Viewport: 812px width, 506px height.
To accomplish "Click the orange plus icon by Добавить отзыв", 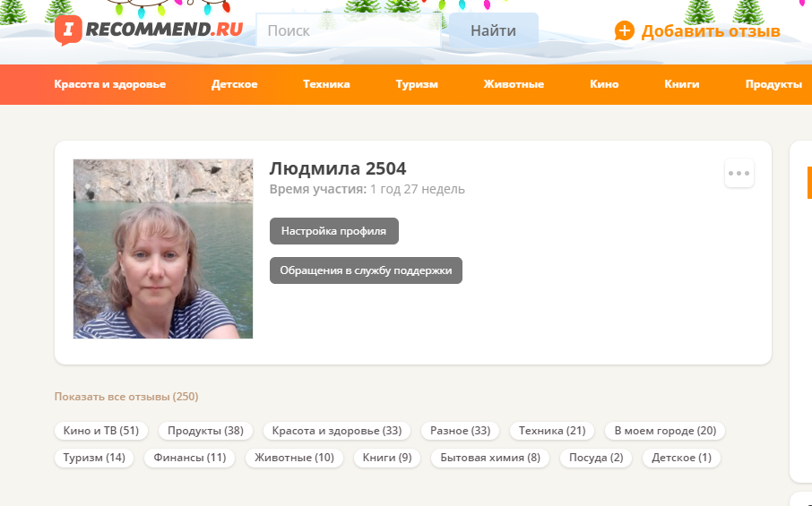I will point(625,31).
